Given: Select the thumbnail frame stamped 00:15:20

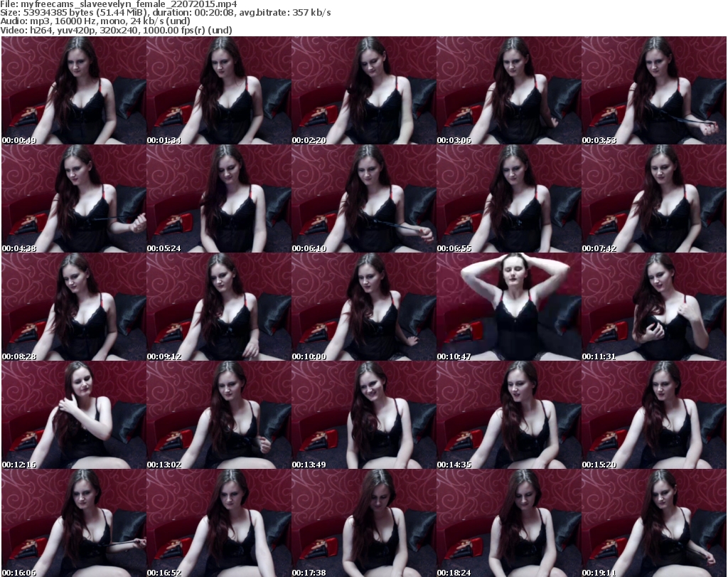Looking at the screenshot, I should click(654, 415).
